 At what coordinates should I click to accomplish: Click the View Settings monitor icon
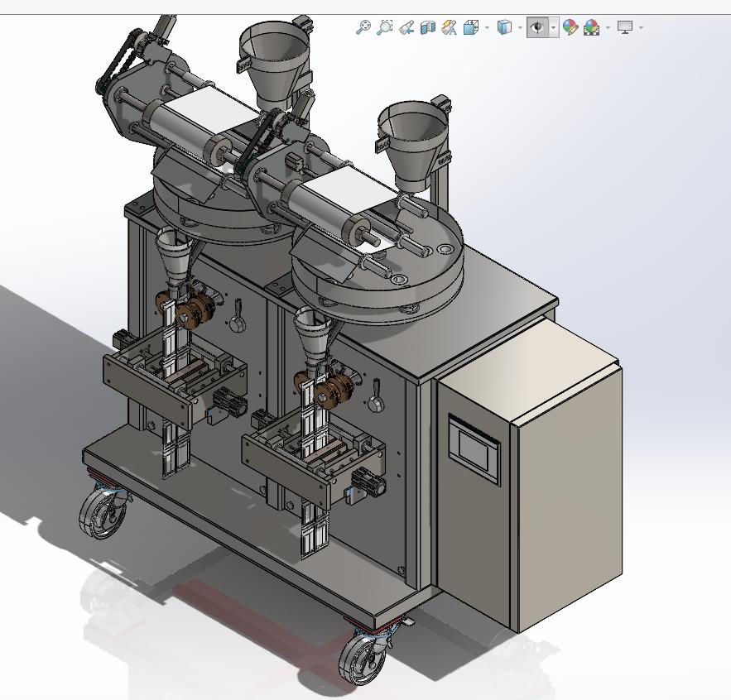click(x=625, y=27)
